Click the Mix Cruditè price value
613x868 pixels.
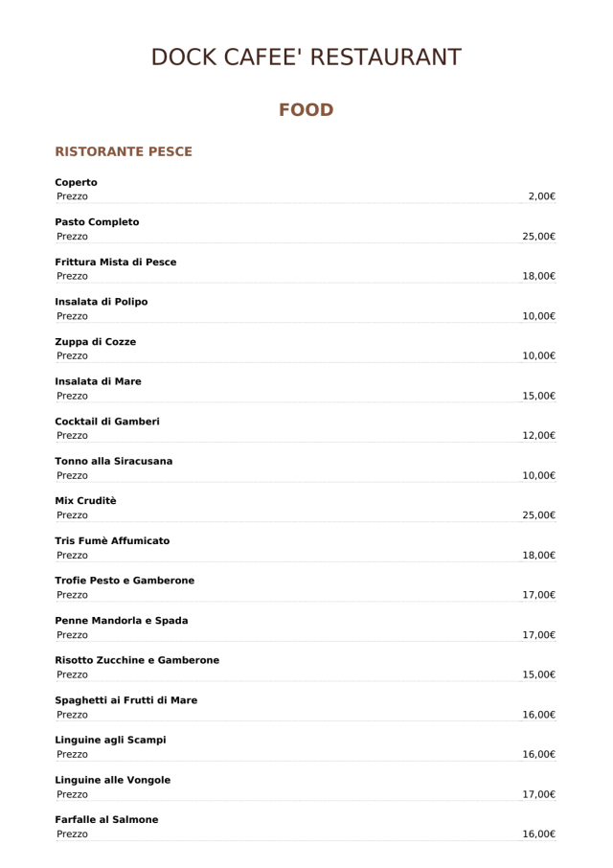click(539, 514)
